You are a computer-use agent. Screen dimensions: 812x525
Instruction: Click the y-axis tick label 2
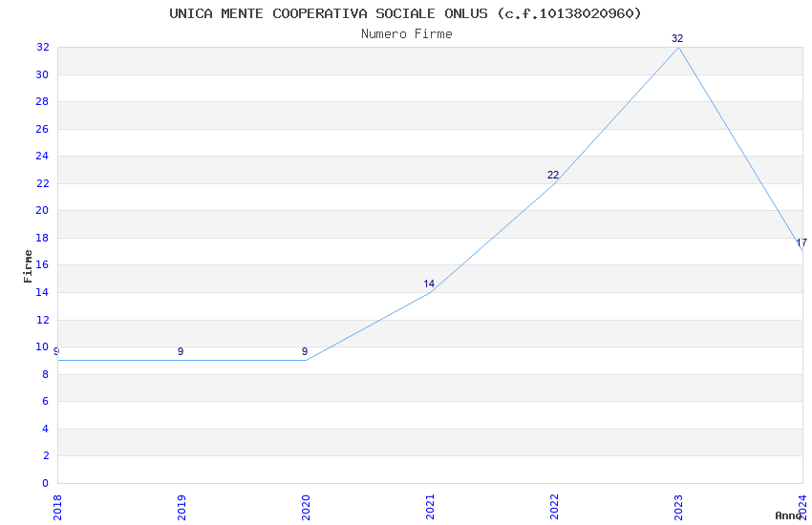[x=46, y=455]
